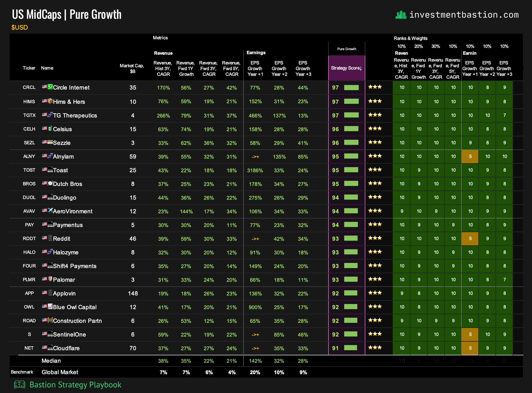The height and width of the screenshot is (393, 532).
Task: Click the orange rank 5 cell for SentinelOne
Action: pos(470,334)
